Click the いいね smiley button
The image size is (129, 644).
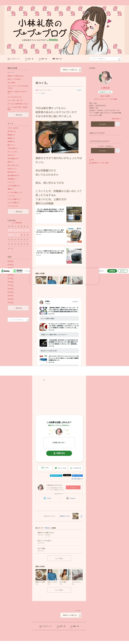[x=45, y=468]
